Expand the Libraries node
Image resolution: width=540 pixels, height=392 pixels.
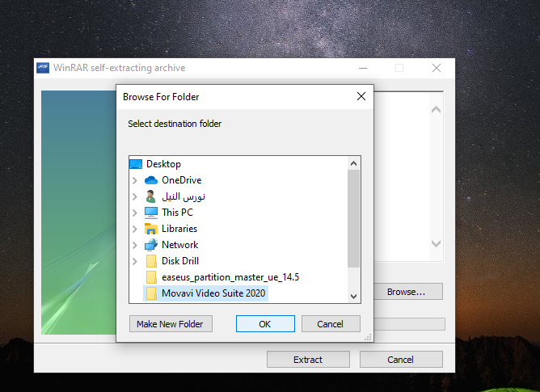click(x=135, y=229)
